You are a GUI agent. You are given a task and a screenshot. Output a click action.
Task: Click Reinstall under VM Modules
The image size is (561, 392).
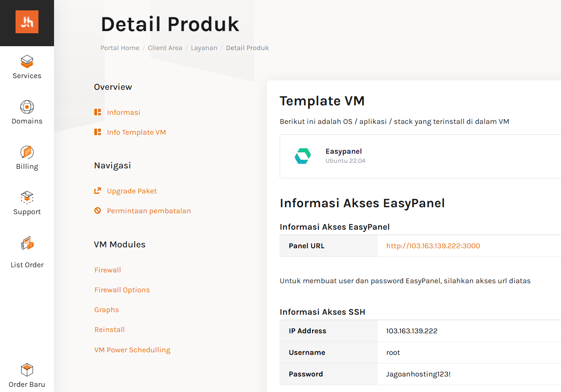(x=109, y=329)
